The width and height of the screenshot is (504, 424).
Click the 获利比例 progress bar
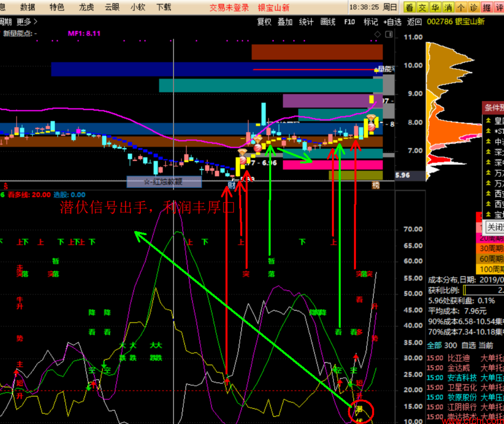pos(484,290)
